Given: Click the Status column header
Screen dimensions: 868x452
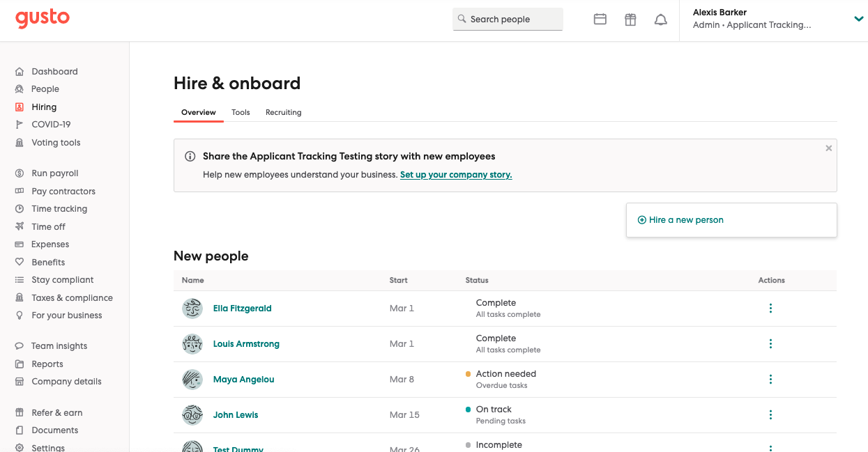Looking at the screenshot, I should [477, 281].
